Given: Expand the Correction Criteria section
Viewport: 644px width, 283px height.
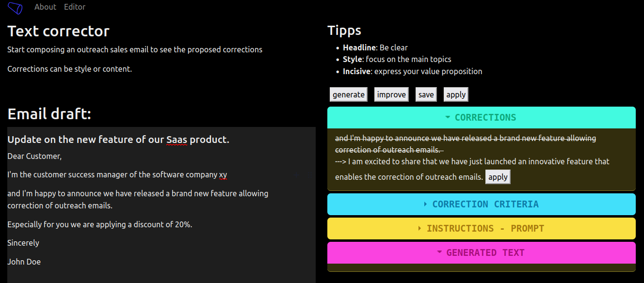Looking at the screenshot, I should (x=481, y=204).
